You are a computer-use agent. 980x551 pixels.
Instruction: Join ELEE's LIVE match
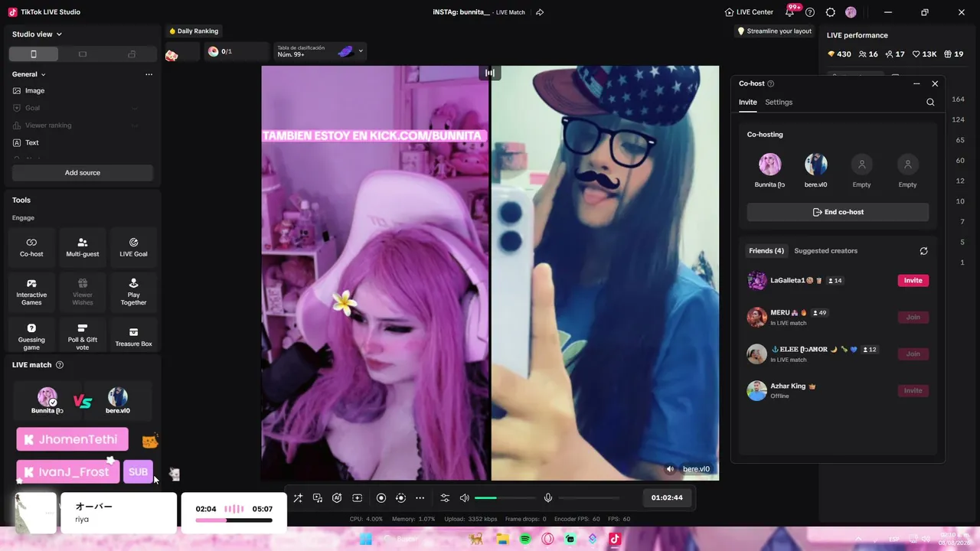[913, 354]
